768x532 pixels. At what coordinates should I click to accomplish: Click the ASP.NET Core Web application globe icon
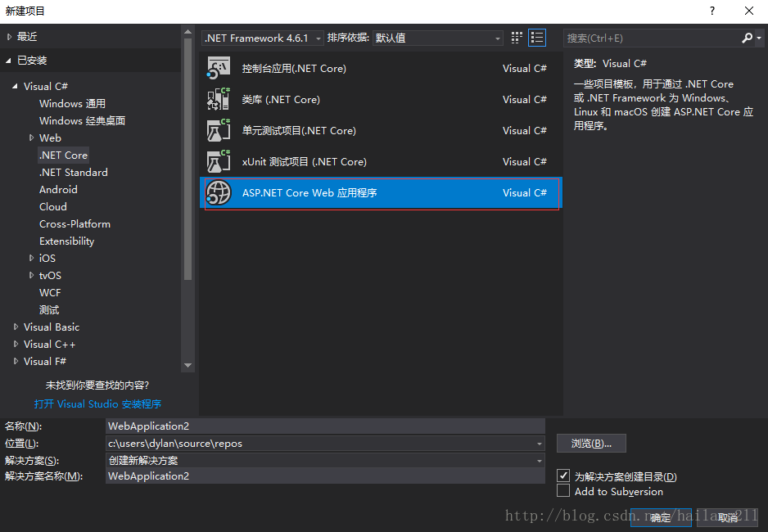(218, 192)
